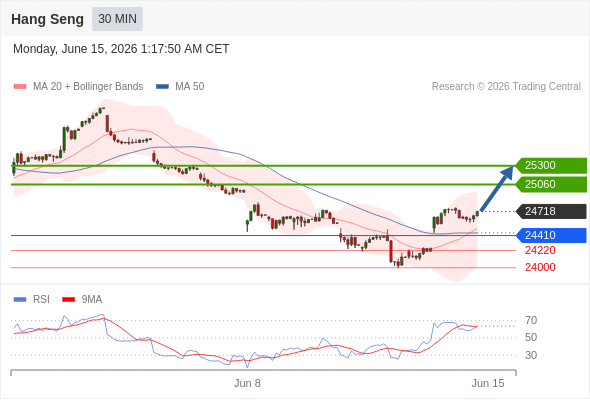Click the MA 20 + Bollinger Bands legend label
The width and height of the screenshot is (590, 400).
coord(88,87)
